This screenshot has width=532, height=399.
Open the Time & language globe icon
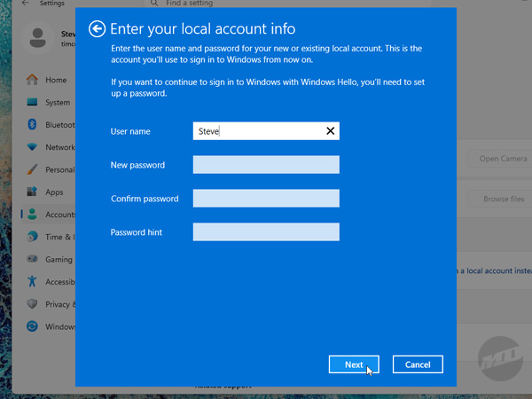(33, 237)
